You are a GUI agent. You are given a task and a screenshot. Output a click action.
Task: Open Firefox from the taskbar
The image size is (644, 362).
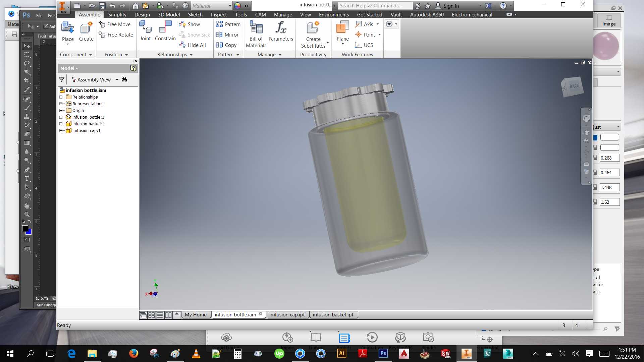tap(133, 354)
